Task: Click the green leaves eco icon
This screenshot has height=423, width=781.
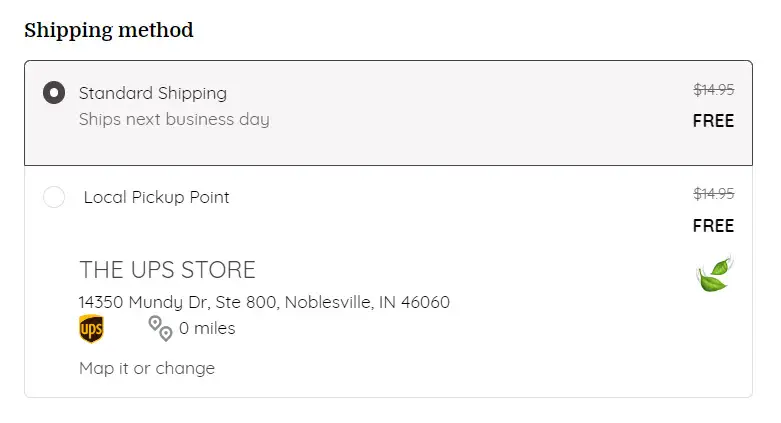Action: [715, 274]
